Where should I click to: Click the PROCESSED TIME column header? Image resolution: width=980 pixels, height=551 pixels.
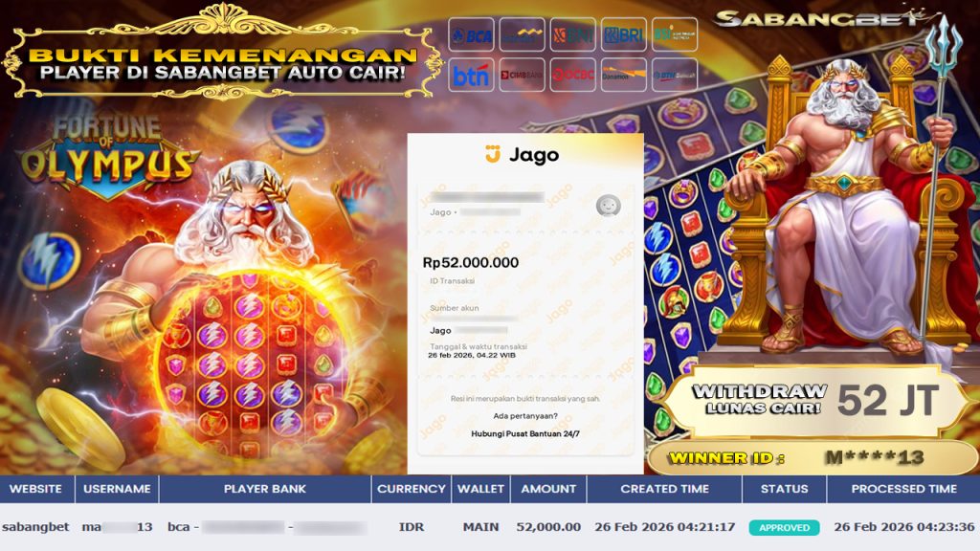[x=903, y=489]
